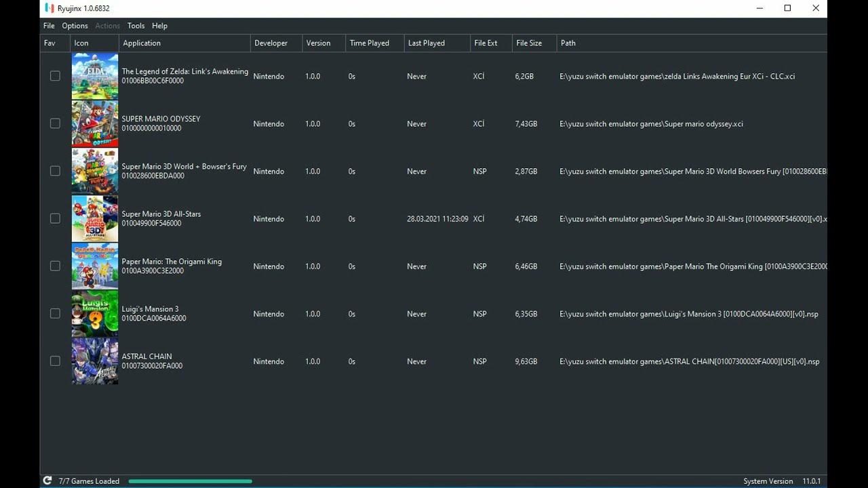The image size is (868, 488).
Task: Toggle the ASTRAL CHAIN favorite checkbox
Action: (55, 361)
